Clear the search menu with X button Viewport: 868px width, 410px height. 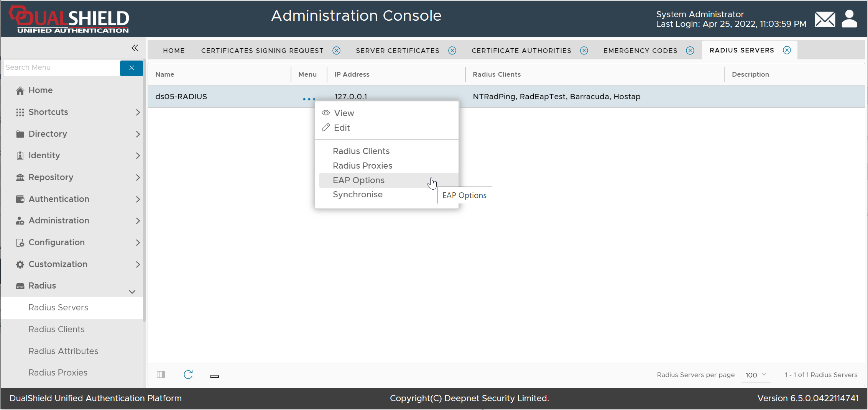coord(132,68)
